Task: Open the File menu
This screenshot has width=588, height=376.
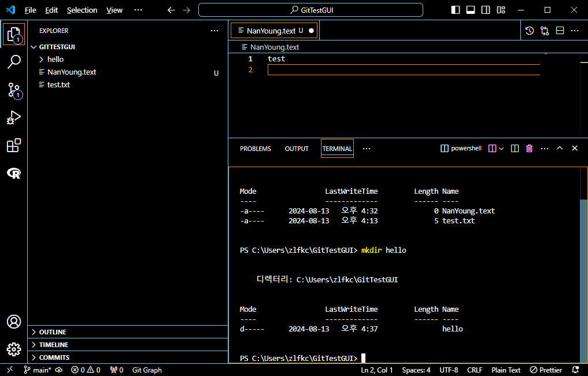Action: 31,10
